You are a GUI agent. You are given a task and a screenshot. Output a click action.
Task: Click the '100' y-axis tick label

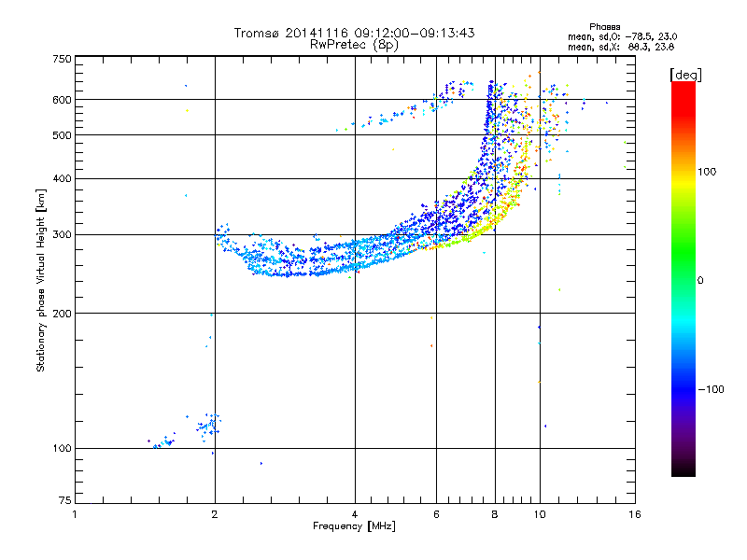point(62,449)
